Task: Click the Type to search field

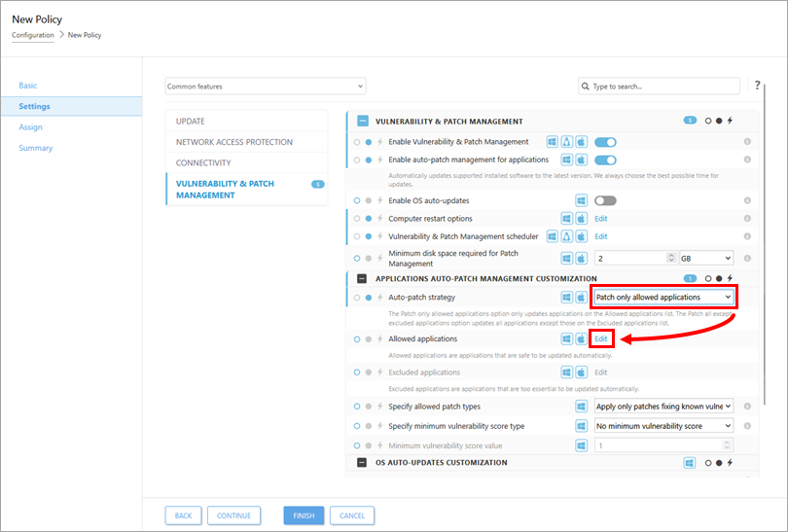Action: [x=662, y=87]
